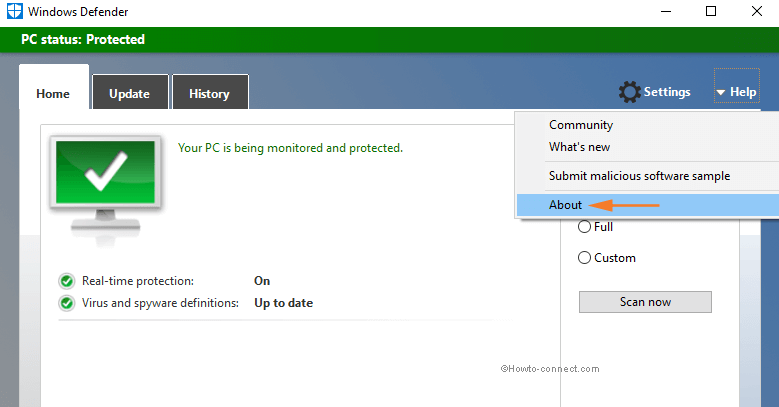This screenshot has width=779, height=407.
Task: Select the Custom scan radio button
Action: tap(584, 257)
